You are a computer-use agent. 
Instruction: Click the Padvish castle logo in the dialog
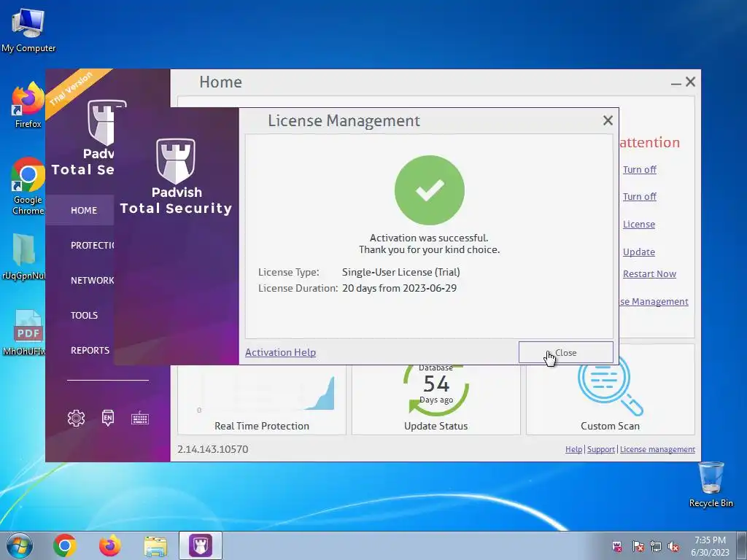pos(176,161)
